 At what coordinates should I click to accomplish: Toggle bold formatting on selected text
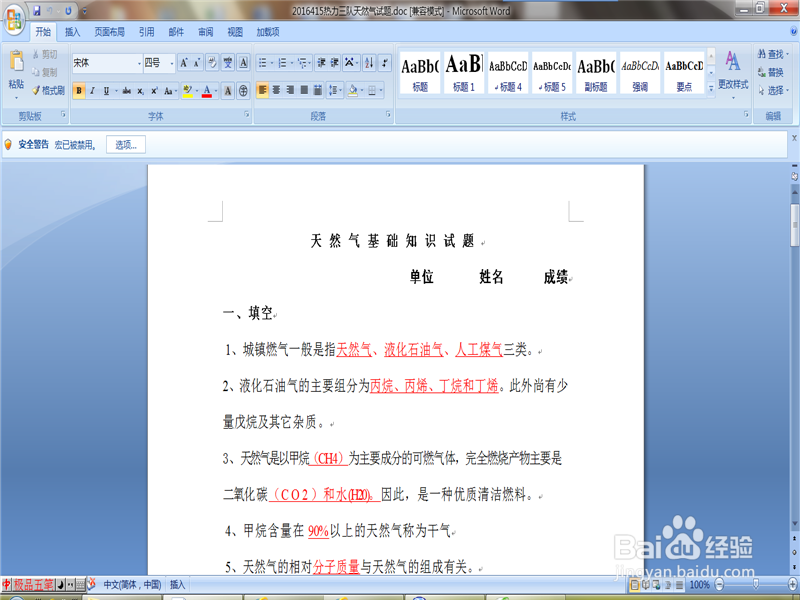coord(80,90)
